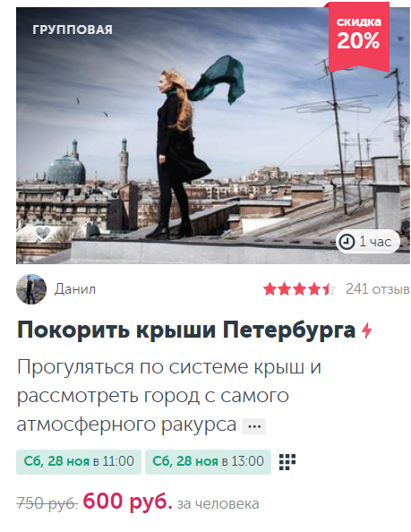The height and width of the screenshot is (532, 411).
Task: Click the crossed-out 750 руб. price
Action: coord(47,503)
